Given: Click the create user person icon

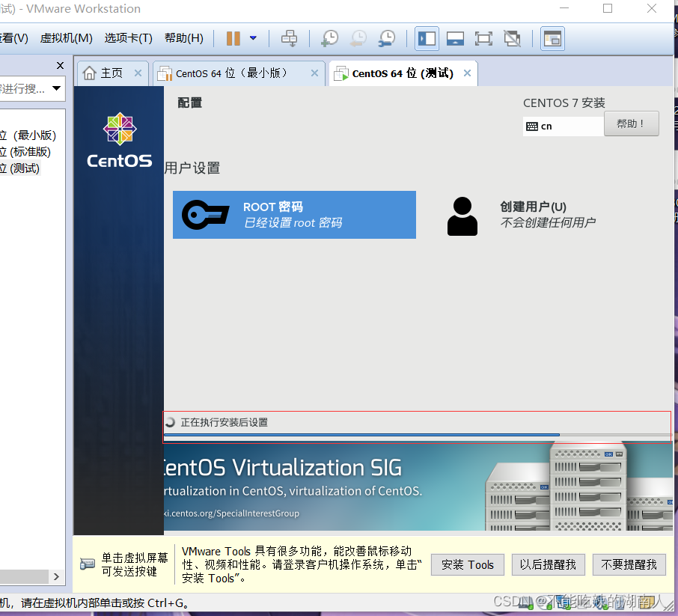Looking at the screenshot, I should (x=462, y=216).
